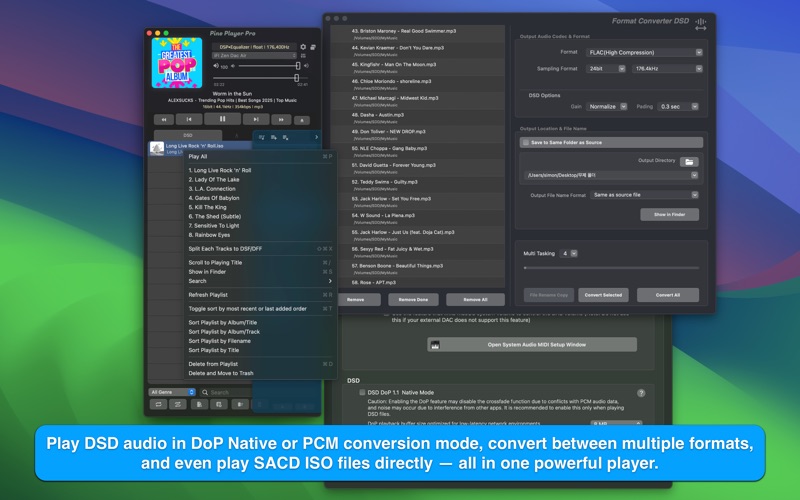
Task: Pause playback in Pine Player
Action: click(x=222, y=119)
